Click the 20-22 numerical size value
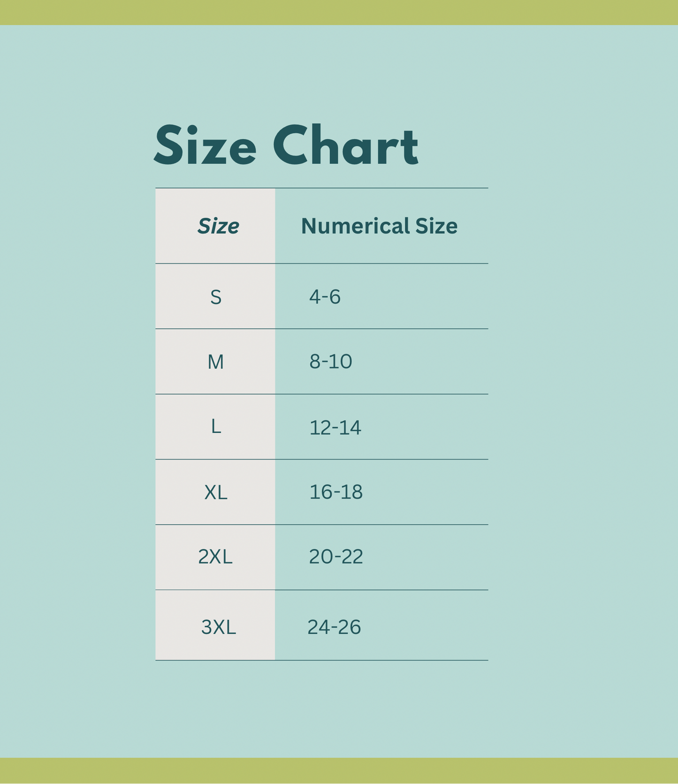The image size is (678, 784). (x=336, y=557)
